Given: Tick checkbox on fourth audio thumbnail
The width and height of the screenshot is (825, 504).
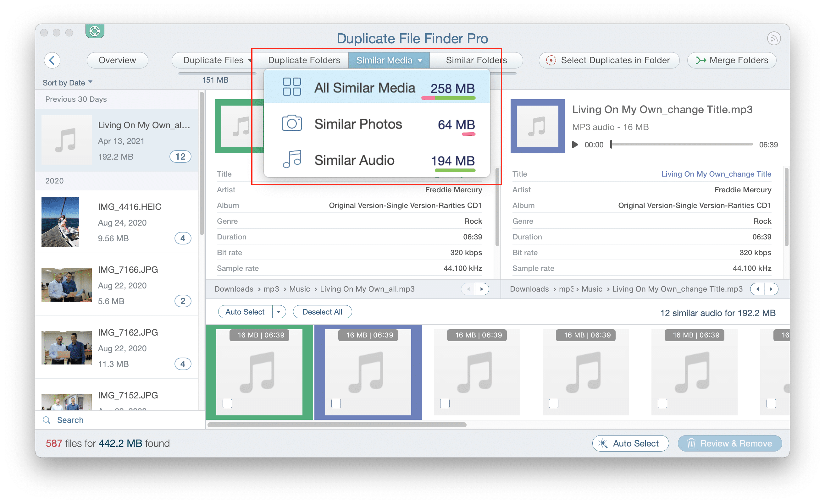Looking at the screenshot, I should 553,403.
